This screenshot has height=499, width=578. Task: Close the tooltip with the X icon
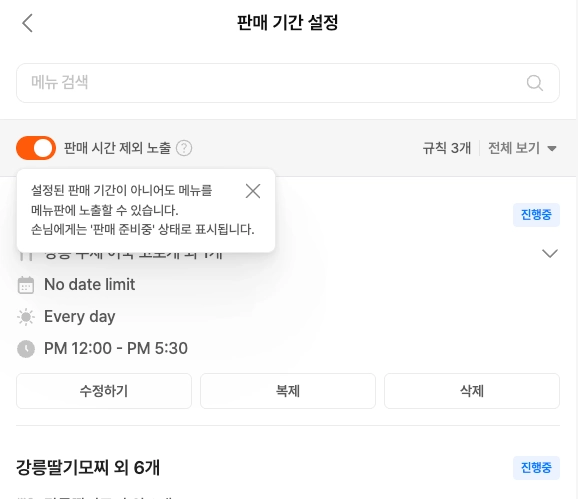(253, 191)
